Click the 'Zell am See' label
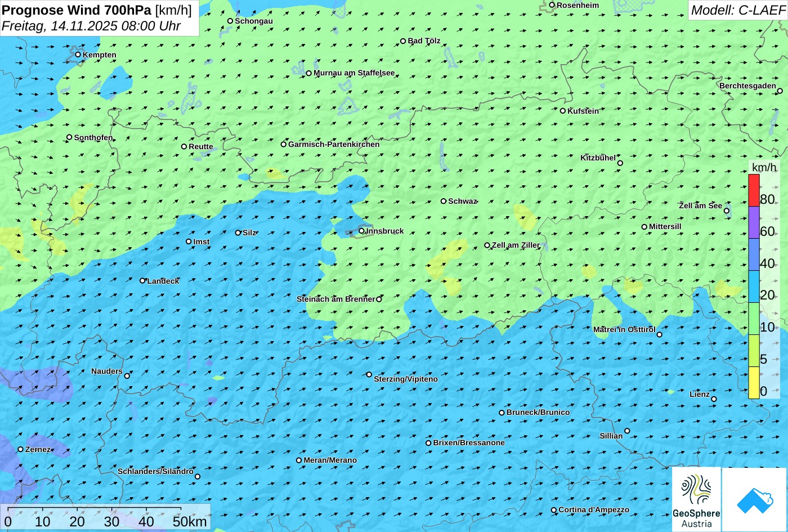Image resolution: width=788 pixels, height=532 pixels. 700,205
